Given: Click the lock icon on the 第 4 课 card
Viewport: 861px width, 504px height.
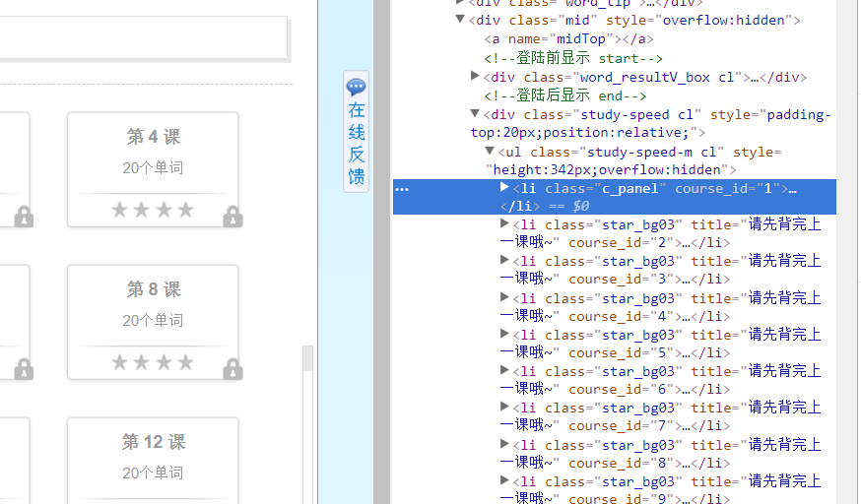Looking at the screenshot, I should (x=232, y=217).
